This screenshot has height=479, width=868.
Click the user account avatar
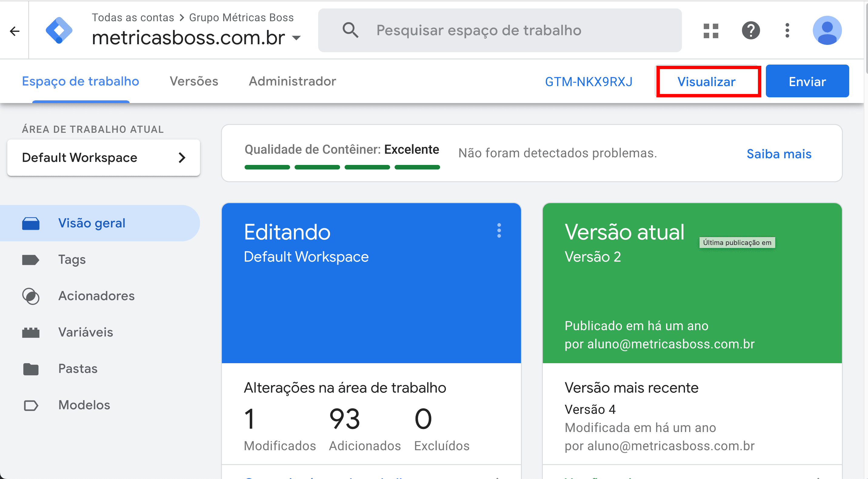[x=827, y=31]
